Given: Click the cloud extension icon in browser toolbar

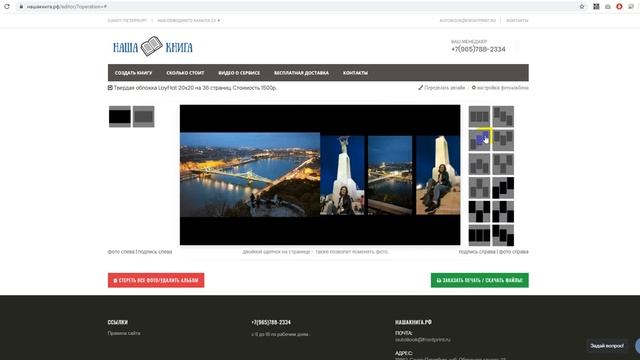Looking at the screenshot, I should (608, 7).
